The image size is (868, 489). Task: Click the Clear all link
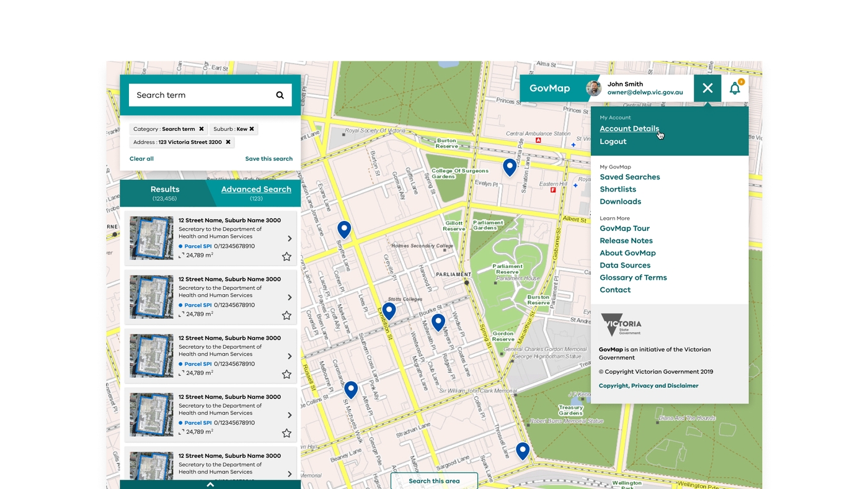coord(141,159)
